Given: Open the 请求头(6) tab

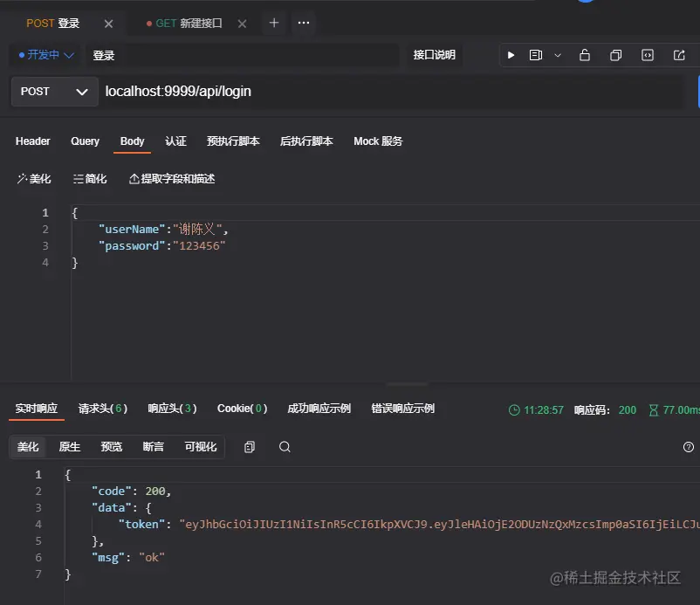Looking at the screenshot, I should click(x=103, y=408).
